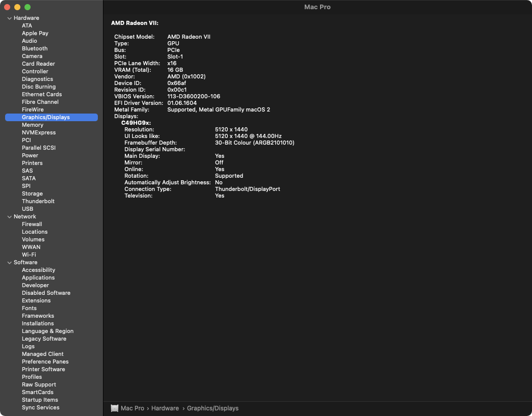532x416 pixels.
Task: Select Logs under Software
Action: click(28, 346)
